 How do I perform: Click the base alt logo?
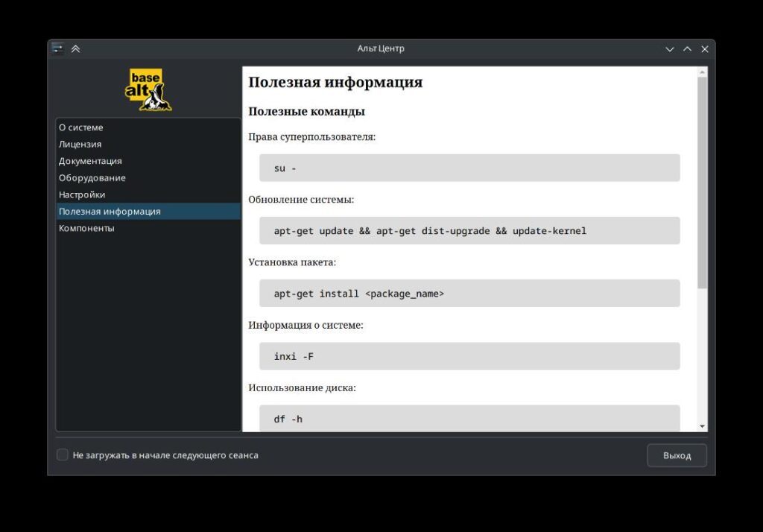pos(148,89)
